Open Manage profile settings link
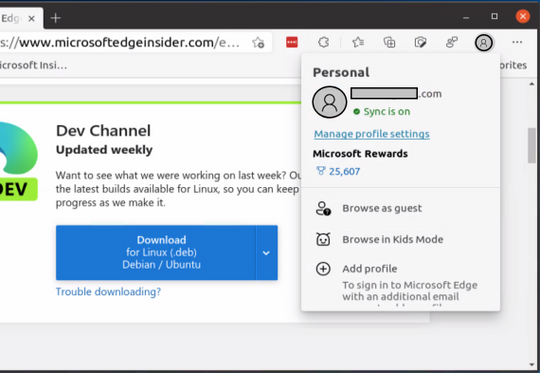Screen dimensions: 540x373 tap(372, 134)
